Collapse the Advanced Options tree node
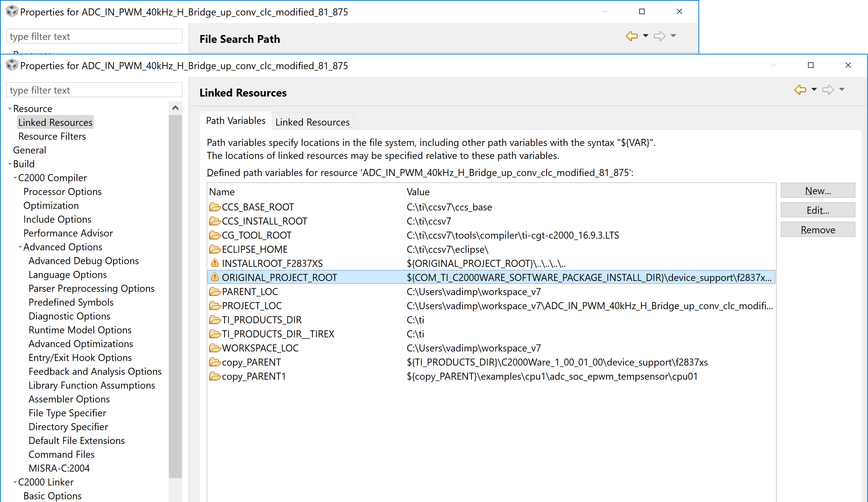 20,247
